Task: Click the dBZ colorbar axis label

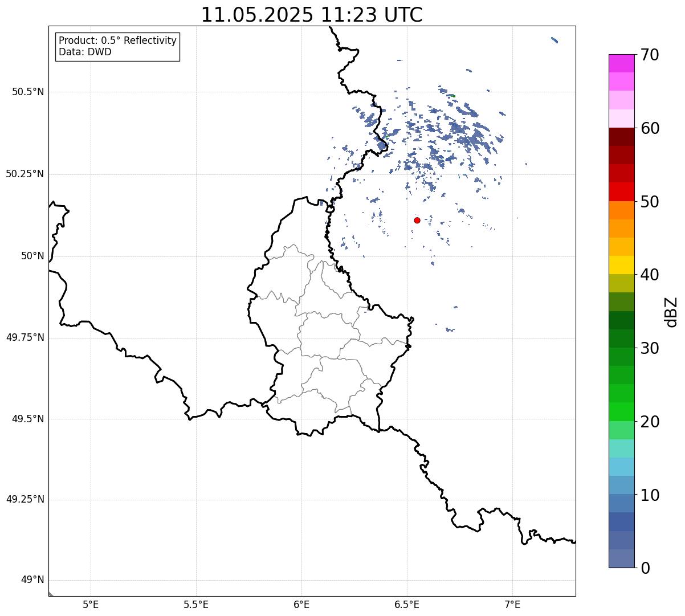Action: tap(671, 312)
